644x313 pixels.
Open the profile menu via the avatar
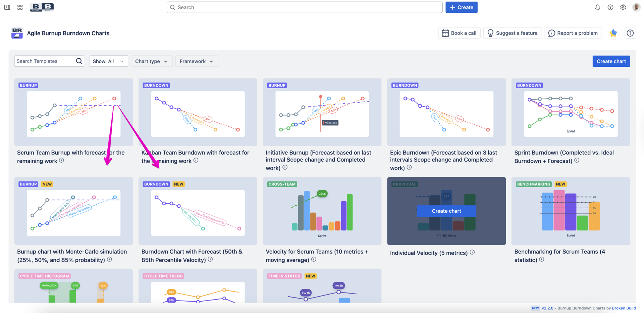pos(636,7)
